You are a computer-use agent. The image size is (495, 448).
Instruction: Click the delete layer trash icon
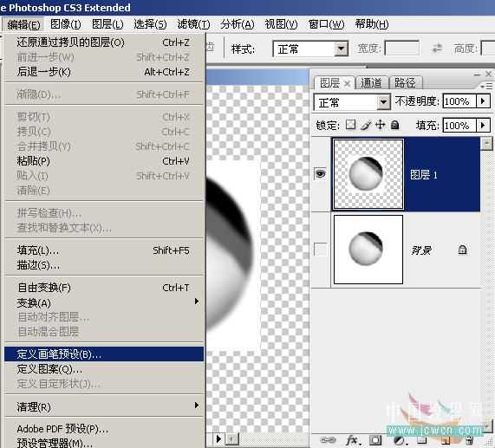click(x=470, y=440)
